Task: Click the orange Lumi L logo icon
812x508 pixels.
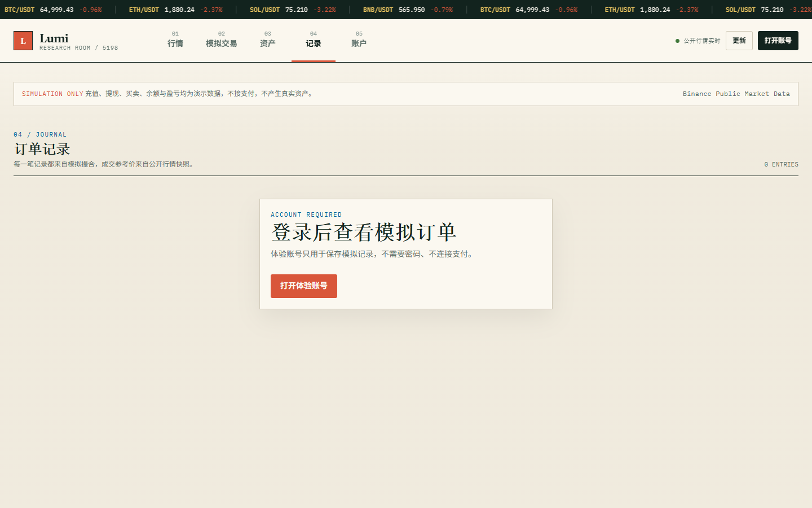Action: [23, 41]
